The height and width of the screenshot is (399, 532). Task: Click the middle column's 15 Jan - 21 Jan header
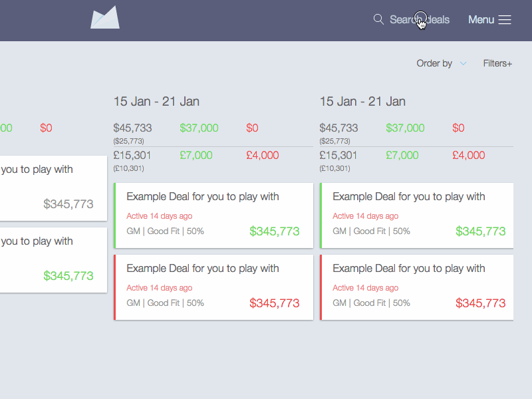click(x=156, y=102)
